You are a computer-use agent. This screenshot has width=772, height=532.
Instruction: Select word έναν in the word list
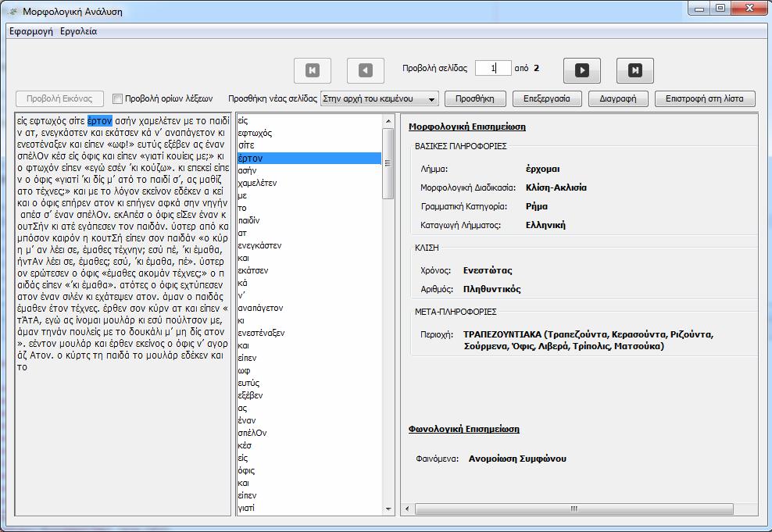pyautogui.click(x=247, y=421)
